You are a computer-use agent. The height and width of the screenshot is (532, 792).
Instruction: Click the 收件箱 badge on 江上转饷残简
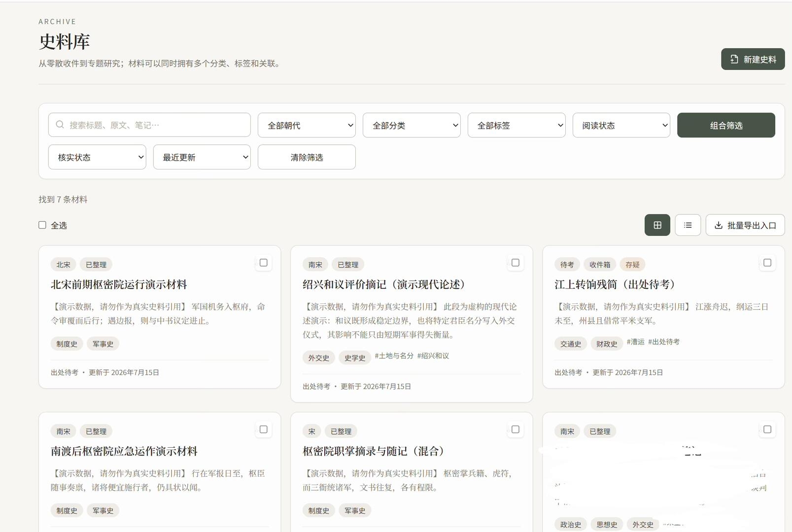point(600,265)
